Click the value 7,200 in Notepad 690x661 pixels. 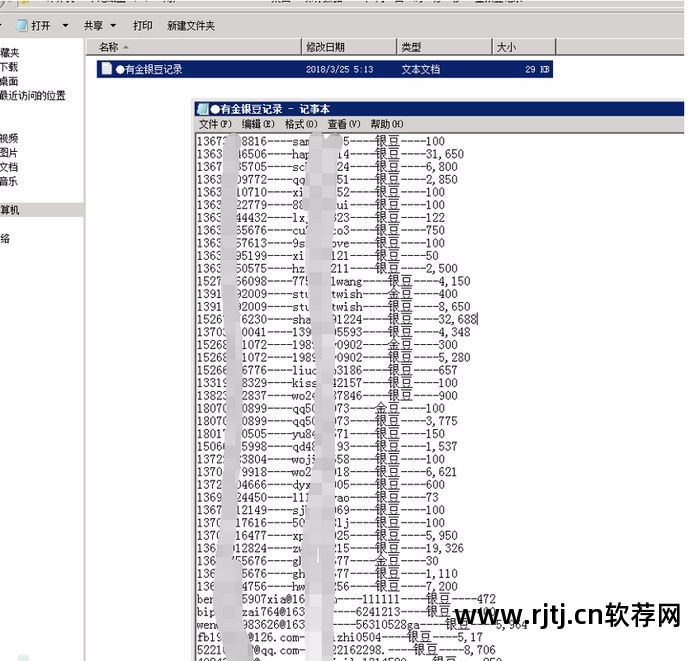pos(441,586)
